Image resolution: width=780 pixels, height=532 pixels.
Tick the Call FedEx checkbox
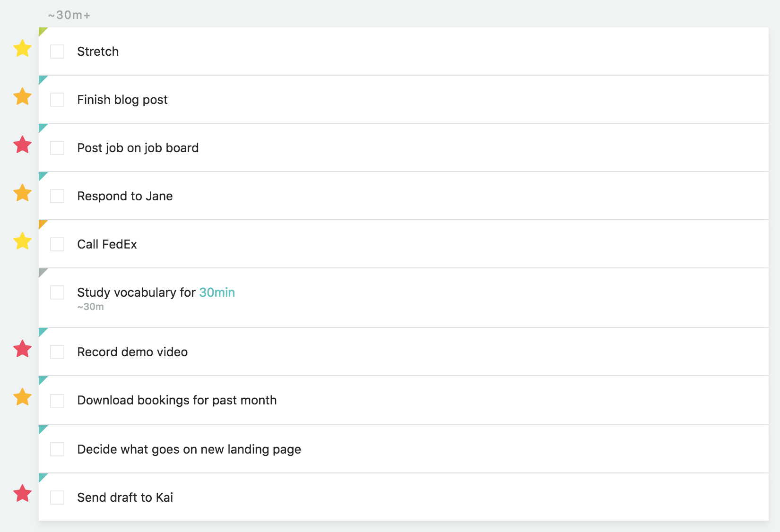(x=57, y=244)
